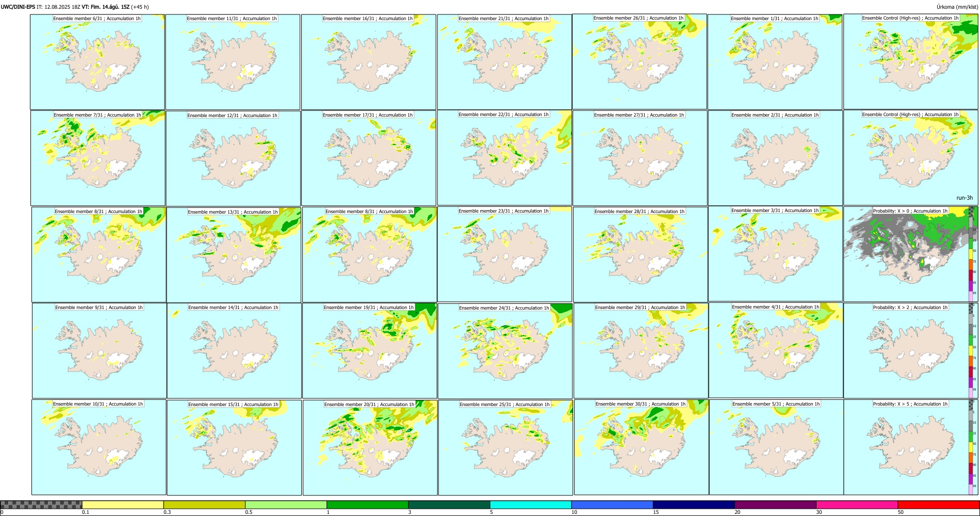Open the Ensemble member 5/31 panel
Viewport: 980px width, 516px height.
tap(777, 447)
